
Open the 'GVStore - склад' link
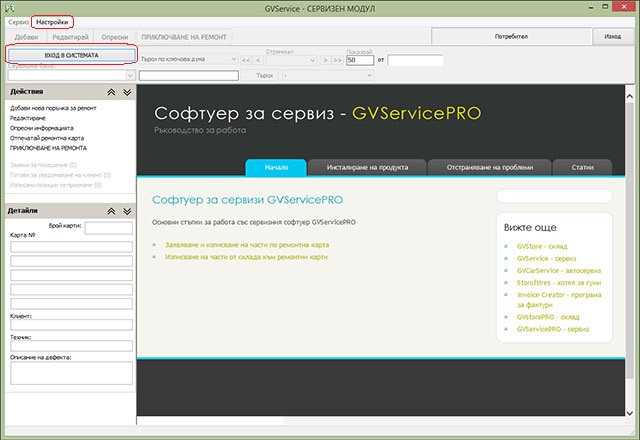point(542,247)
